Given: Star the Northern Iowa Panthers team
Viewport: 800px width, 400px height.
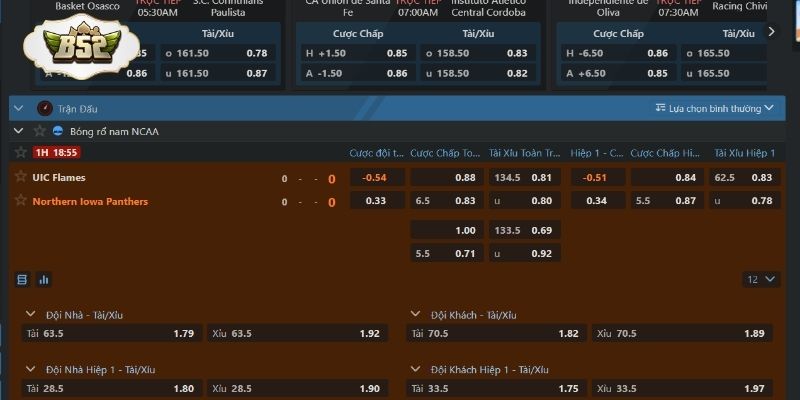Looking at the screenshot, I should tap(20, 201).
